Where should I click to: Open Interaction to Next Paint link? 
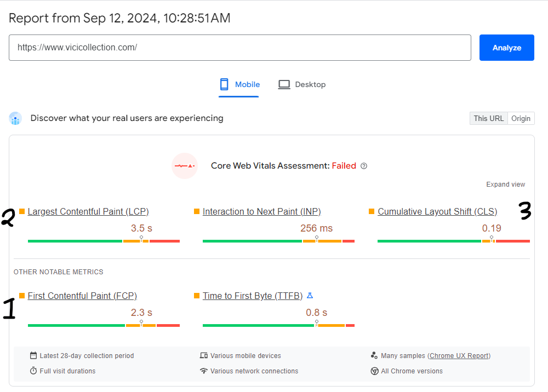(261, 211)
